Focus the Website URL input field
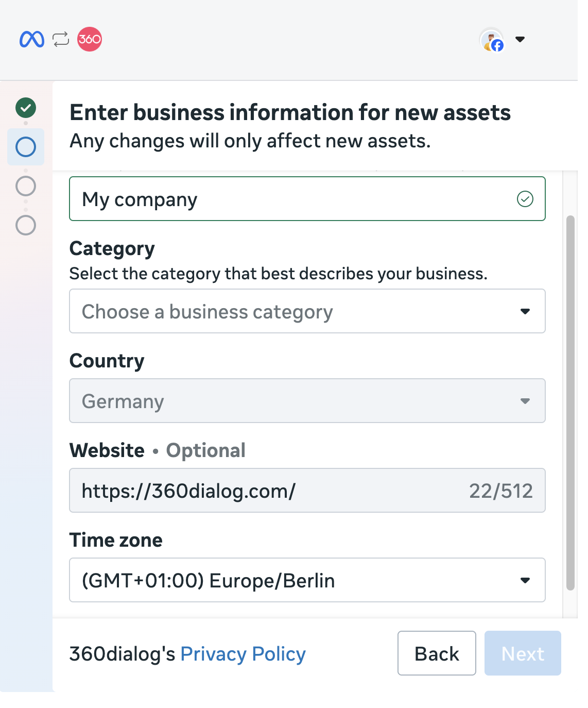Viewport: 588px width, 708px height. tap(268, 491)
